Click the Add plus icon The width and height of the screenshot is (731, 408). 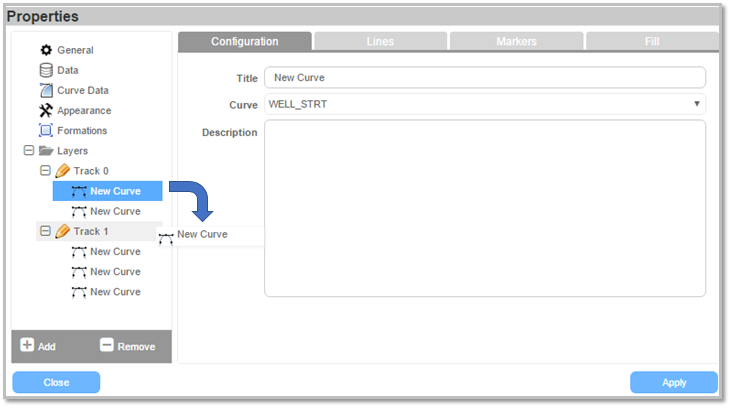pos(27,345)
